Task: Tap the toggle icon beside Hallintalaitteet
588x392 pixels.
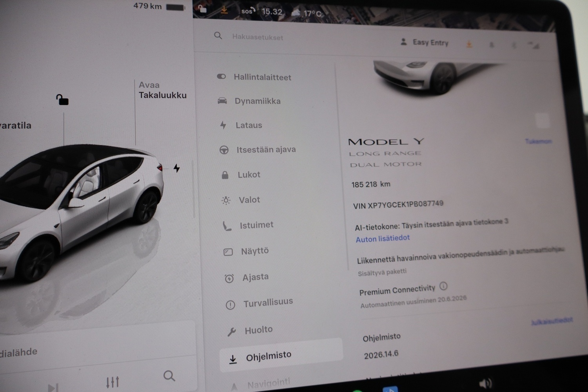Action: point(221,76)
